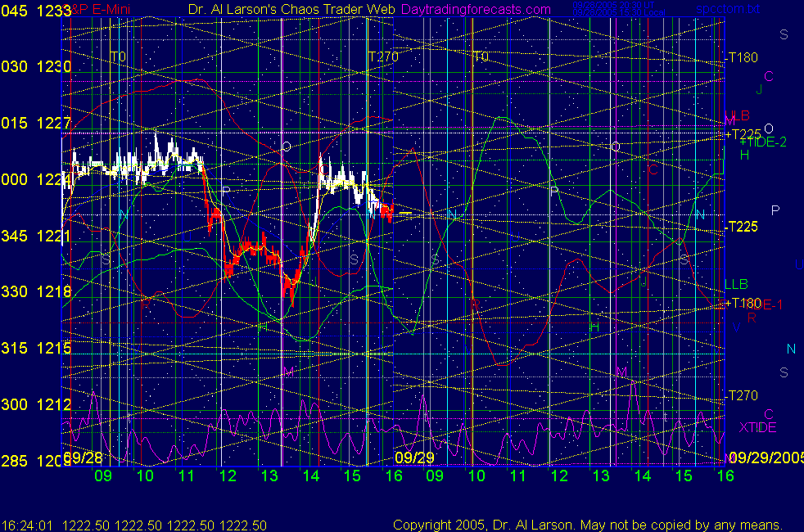Click the "330 1218" price axis label

pyautogui.click(x=36, y=291)
